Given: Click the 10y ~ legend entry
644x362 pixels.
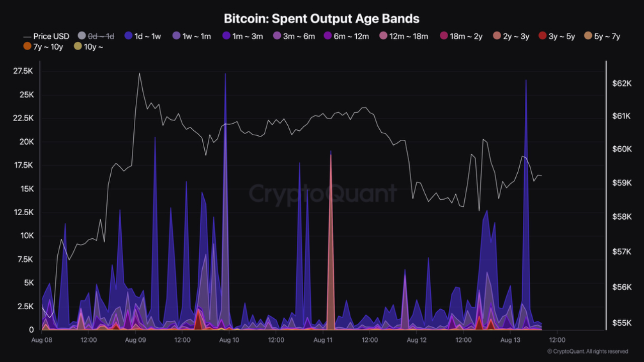Looking at the screenshot, I should (88, 47).
